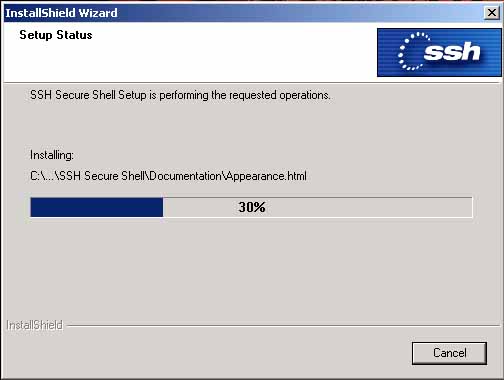
Task: Click the C:\... prefix of install path
Action: [42, 176]
